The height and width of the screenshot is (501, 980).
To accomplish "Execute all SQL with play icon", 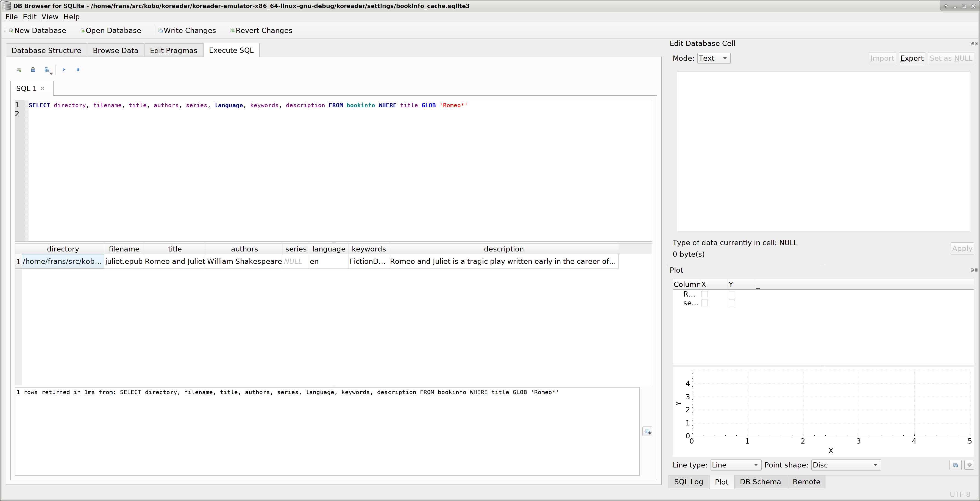I will coord(64,70).
